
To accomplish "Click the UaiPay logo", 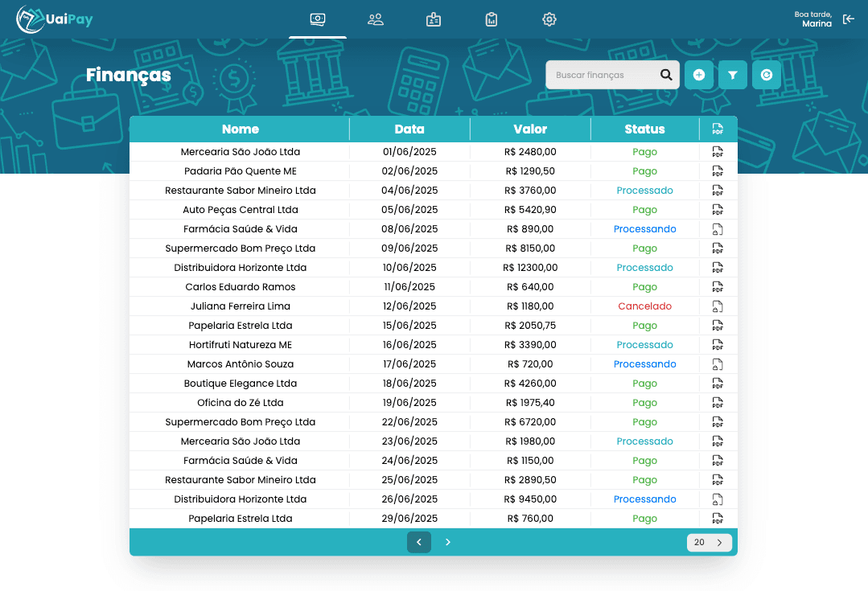I will coord(54,19).
